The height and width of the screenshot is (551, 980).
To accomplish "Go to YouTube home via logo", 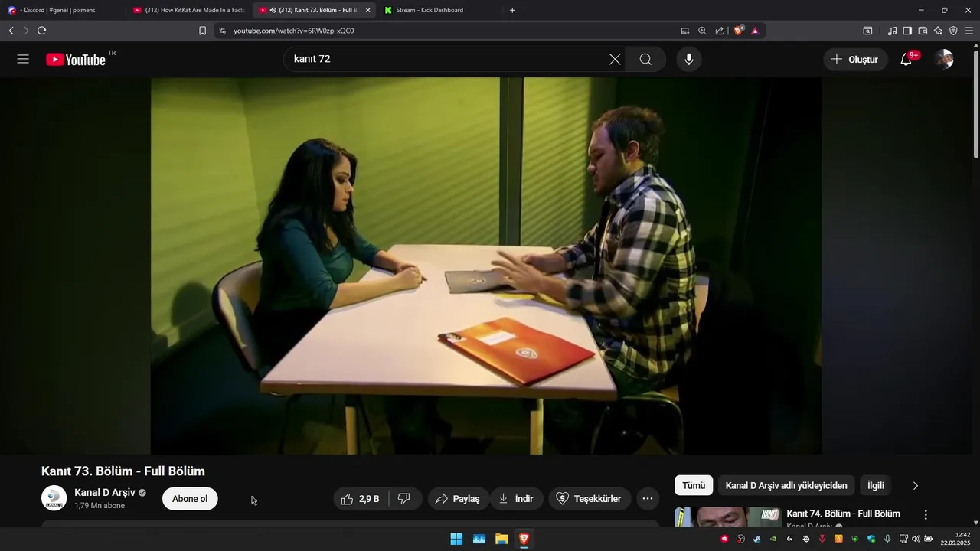I will tap(76, 60).
